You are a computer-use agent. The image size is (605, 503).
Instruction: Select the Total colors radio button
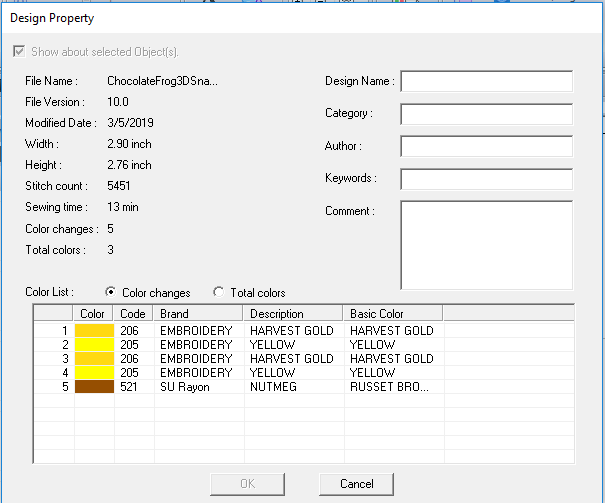click(x=219, y=292)
